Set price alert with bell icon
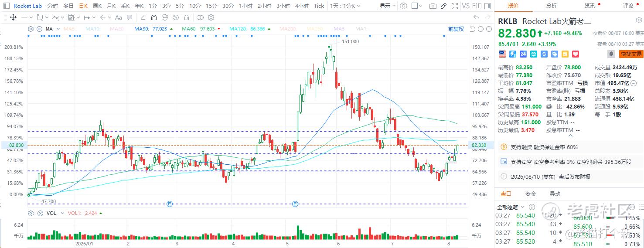644x248 pixels. coord(611,54)
